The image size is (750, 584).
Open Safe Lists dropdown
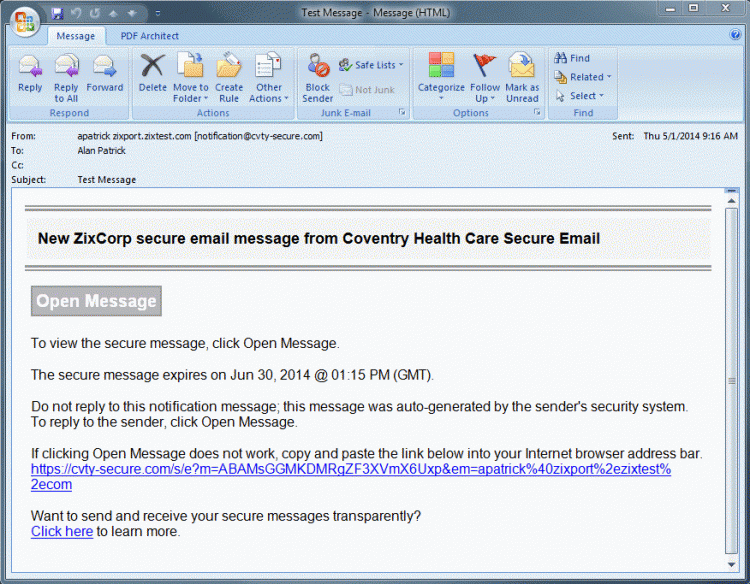pyautogui.click(x=371, y=65)
